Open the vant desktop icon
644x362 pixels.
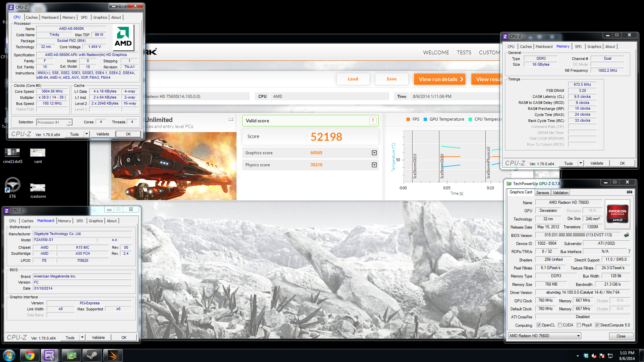pyautogui.click(x=38, y=156)
